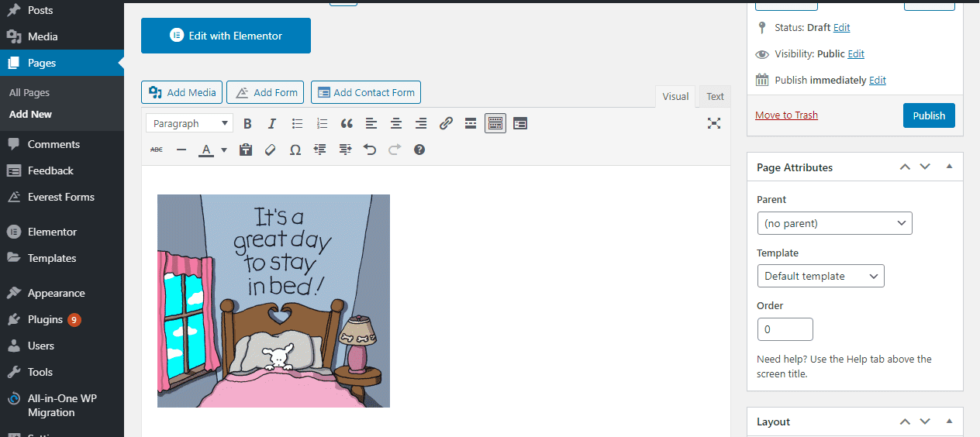Select the stay in bed image
Viewport: 980px width, 437px height.
pyautogui.click(x=274, y=301)
